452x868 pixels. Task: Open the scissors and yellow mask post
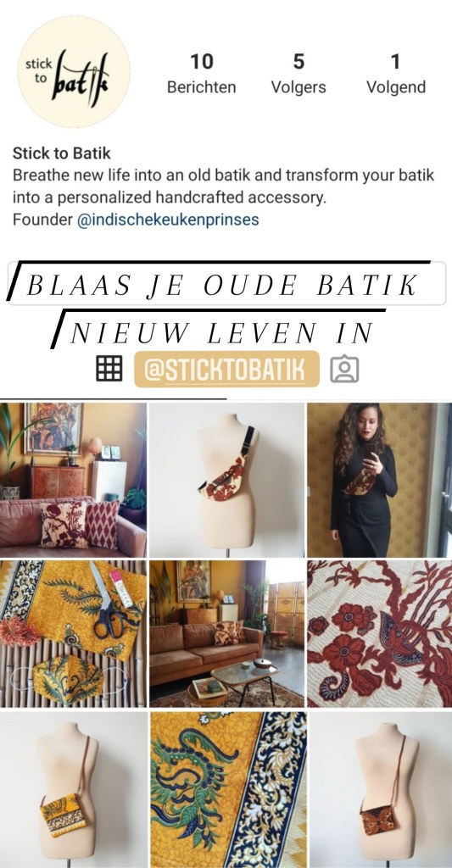point(73,634)
